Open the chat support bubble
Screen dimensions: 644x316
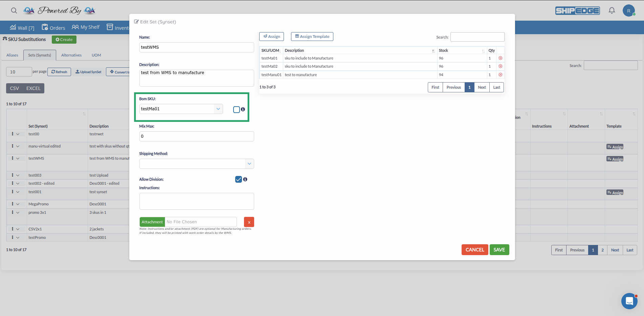click(629, 301)
